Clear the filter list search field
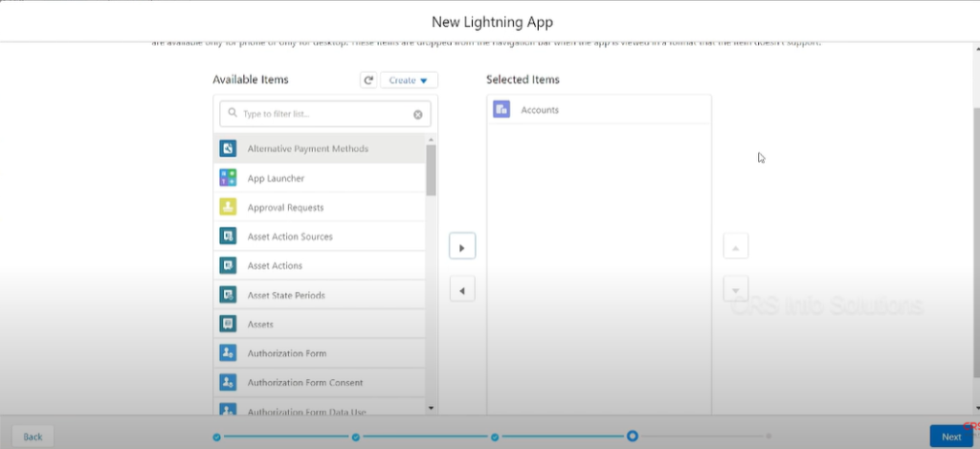Viewport: 980px width, 449px height. pyautogui.click(x=418, y=115)
